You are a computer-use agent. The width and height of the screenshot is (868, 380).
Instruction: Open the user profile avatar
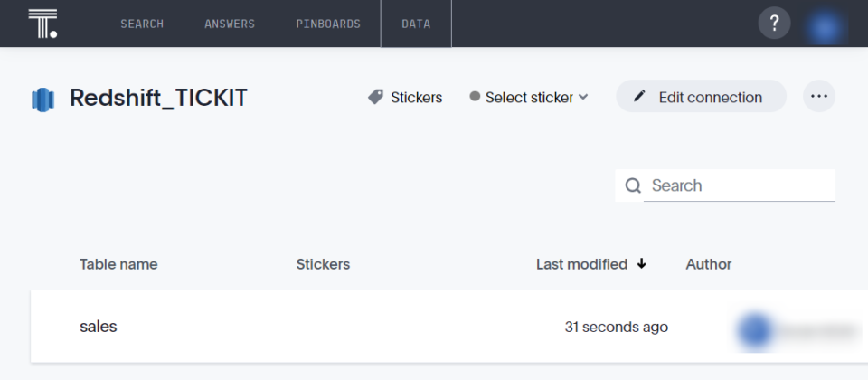(x=824, y=25)
